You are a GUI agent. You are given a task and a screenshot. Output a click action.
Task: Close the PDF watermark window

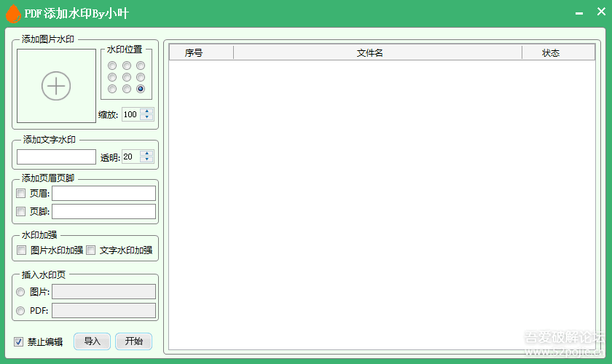coord(601,12)
